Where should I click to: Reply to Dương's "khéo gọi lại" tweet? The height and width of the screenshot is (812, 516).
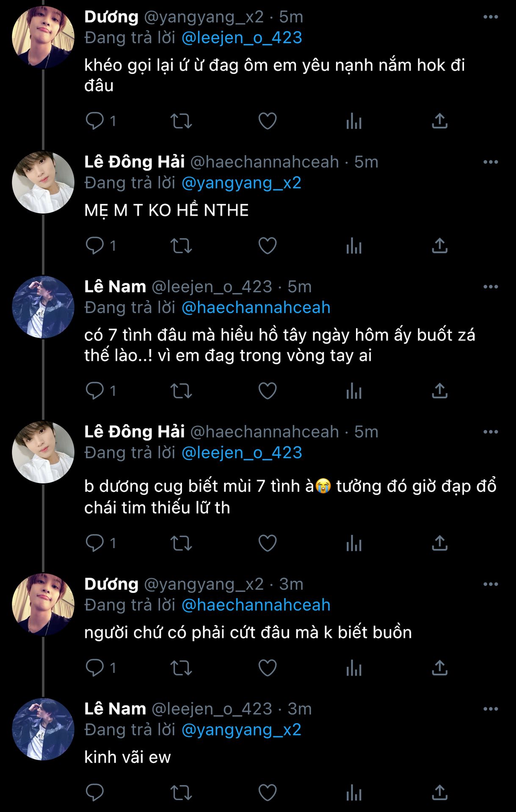(95, 121)
